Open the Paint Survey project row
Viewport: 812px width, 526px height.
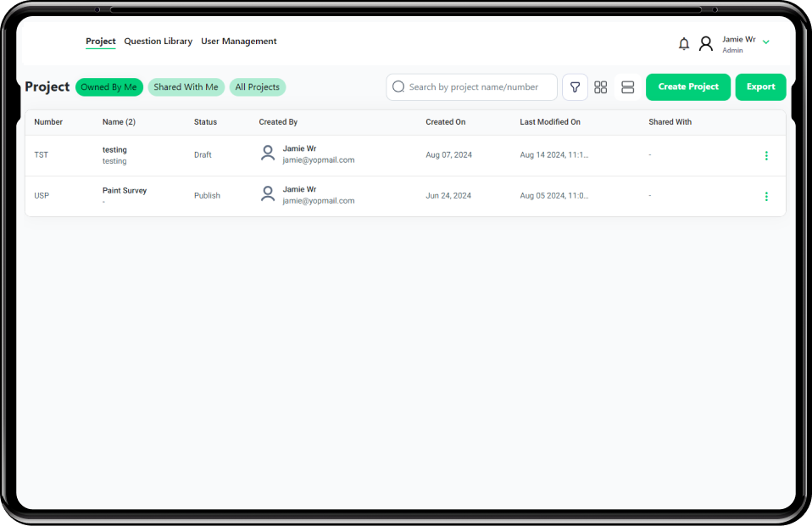pos(125,191)
